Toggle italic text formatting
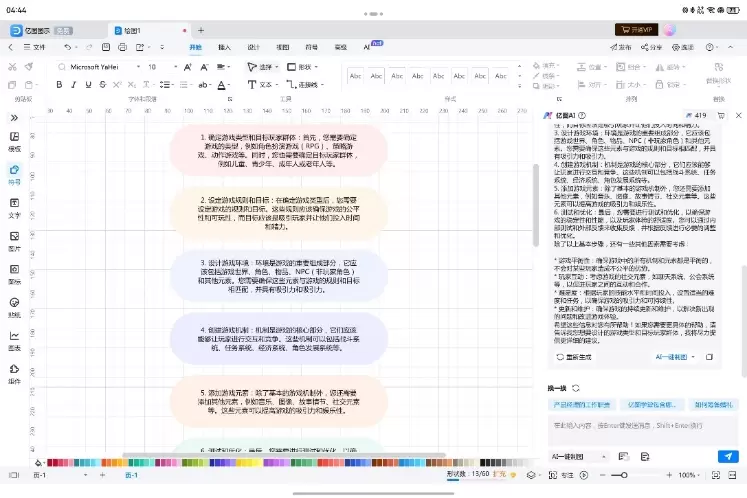This screenshot has height=498, width=747. point(75,84)
